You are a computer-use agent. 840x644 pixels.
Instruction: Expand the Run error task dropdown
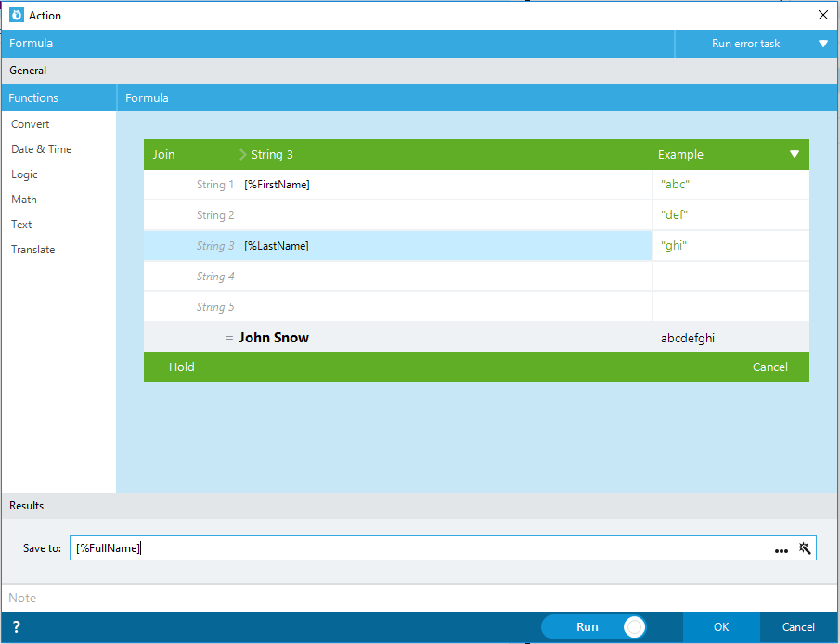pyautogui.click(x=823, y=44)
